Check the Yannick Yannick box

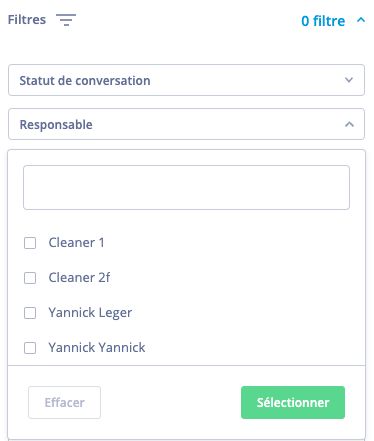[x=30, y=348]
